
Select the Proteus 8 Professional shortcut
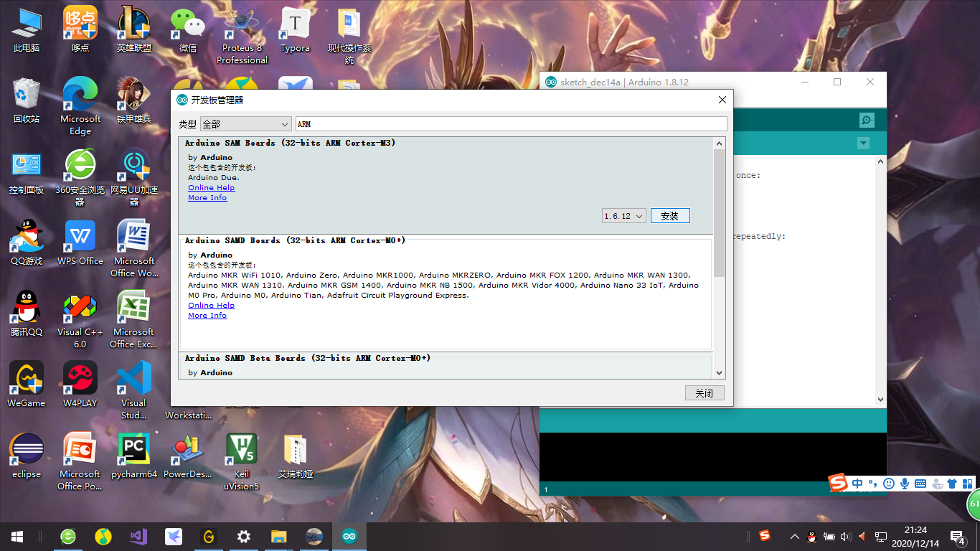(242, 36)
